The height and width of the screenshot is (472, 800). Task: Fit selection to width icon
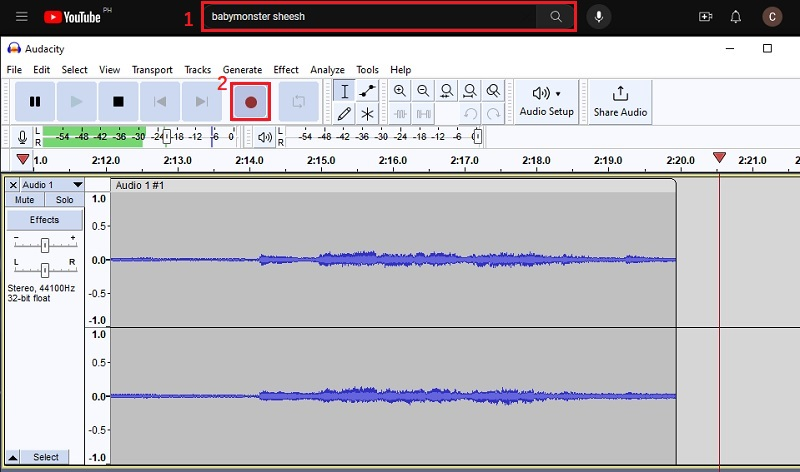446,91
